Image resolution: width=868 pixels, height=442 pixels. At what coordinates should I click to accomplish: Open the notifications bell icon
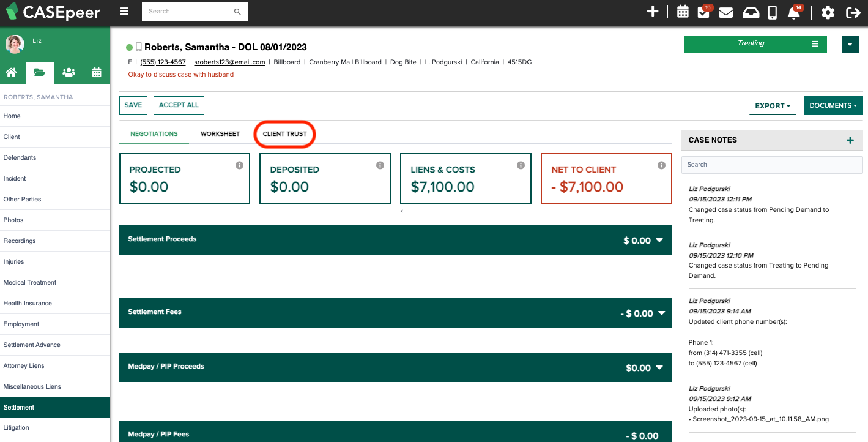tap(794, 12)
